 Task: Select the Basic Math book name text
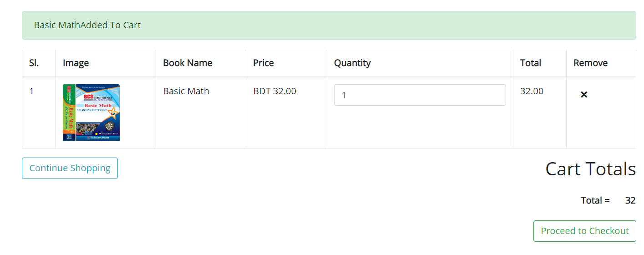pyautogui.click(x=186, y=91)
